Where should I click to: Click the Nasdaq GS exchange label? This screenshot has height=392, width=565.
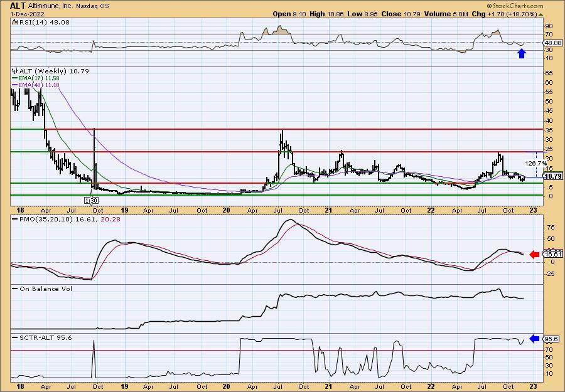pos(92,6)
